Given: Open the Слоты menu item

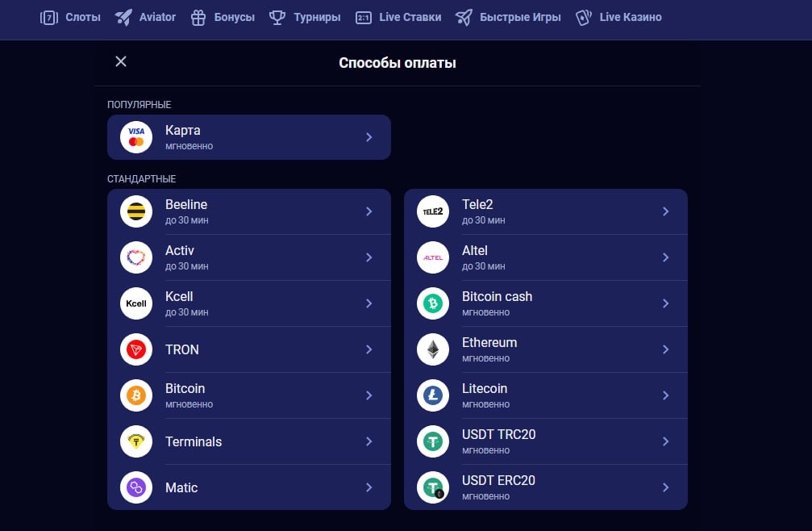Looking at the screenshot, I should pos(70,18).
